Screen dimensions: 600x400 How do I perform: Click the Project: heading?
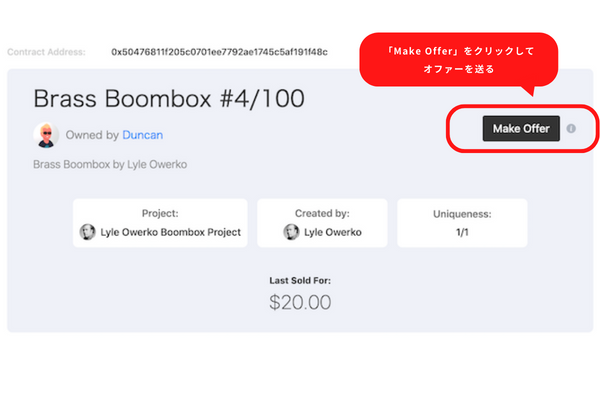160,213
